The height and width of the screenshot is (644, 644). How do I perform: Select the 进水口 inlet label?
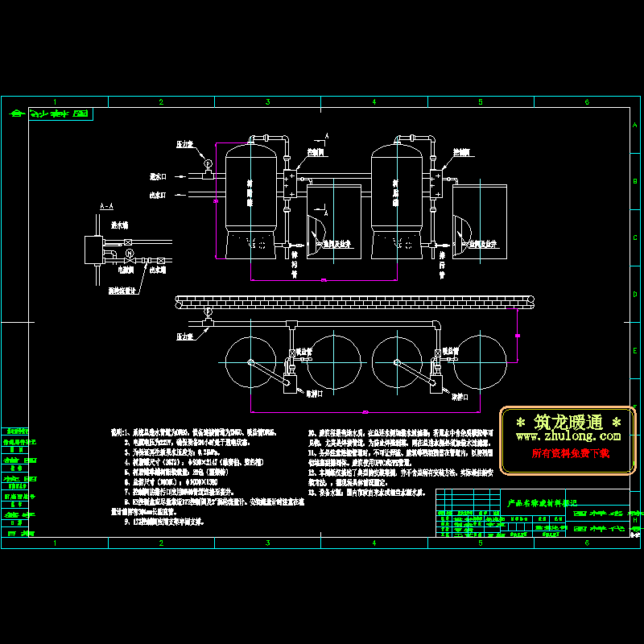pos(158,175)
